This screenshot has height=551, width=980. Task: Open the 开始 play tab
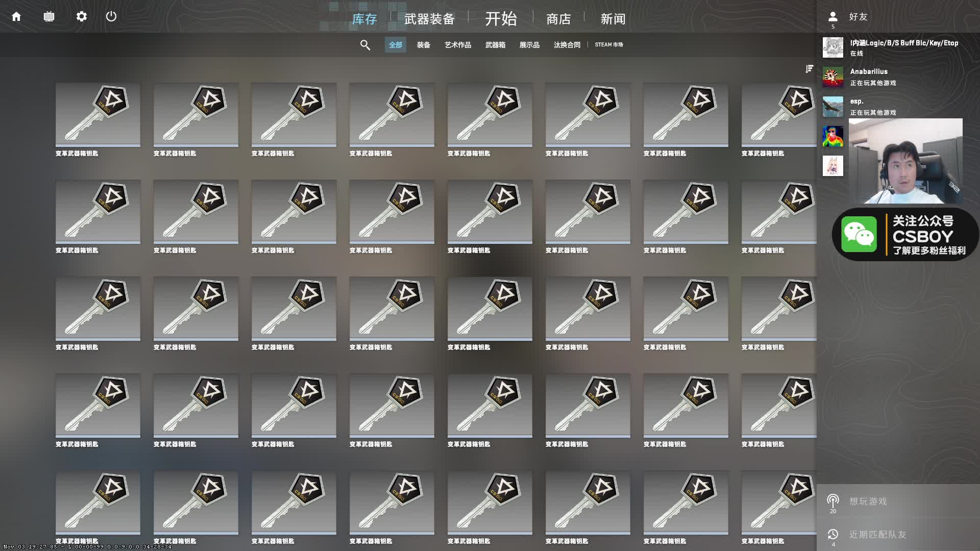tap(501, 19)
